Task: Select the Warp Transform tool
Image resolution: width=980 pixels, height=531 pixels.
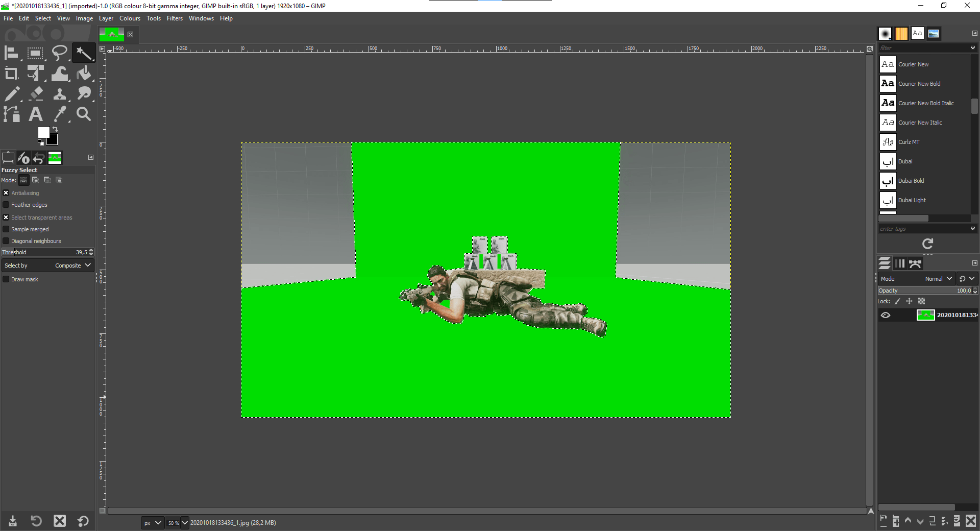Action: click(x=60, y=74)
